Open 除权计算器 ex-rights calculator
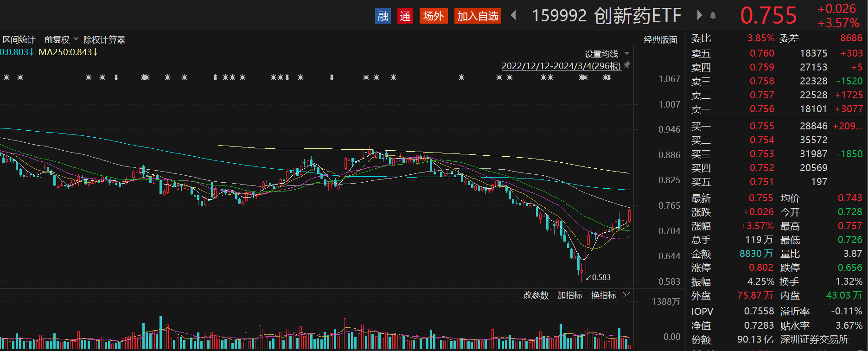 click(104, 40)
